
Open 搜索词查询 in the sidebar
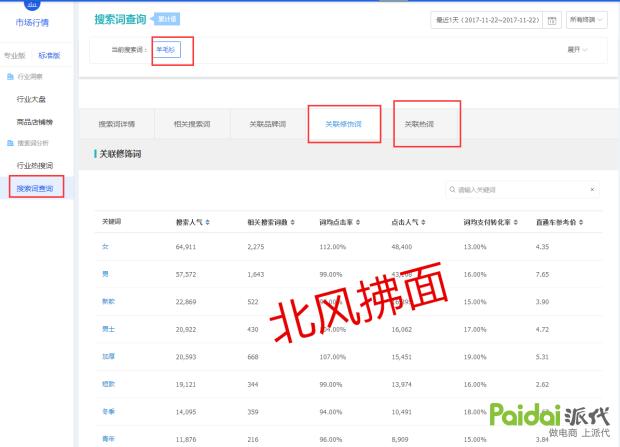[35, 188]
